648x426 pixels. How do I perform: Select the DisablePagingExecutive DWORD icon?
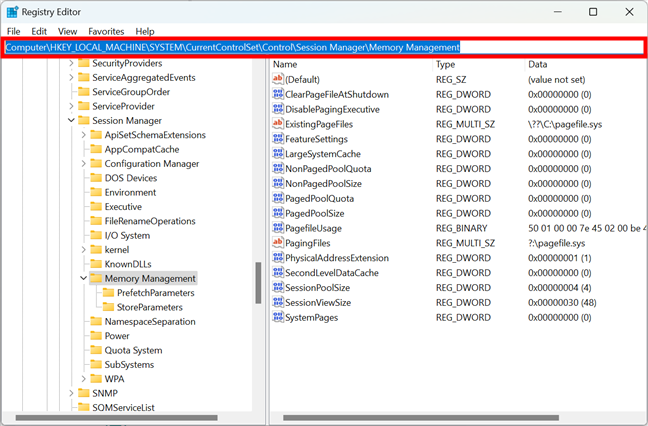tap(278, 109)
